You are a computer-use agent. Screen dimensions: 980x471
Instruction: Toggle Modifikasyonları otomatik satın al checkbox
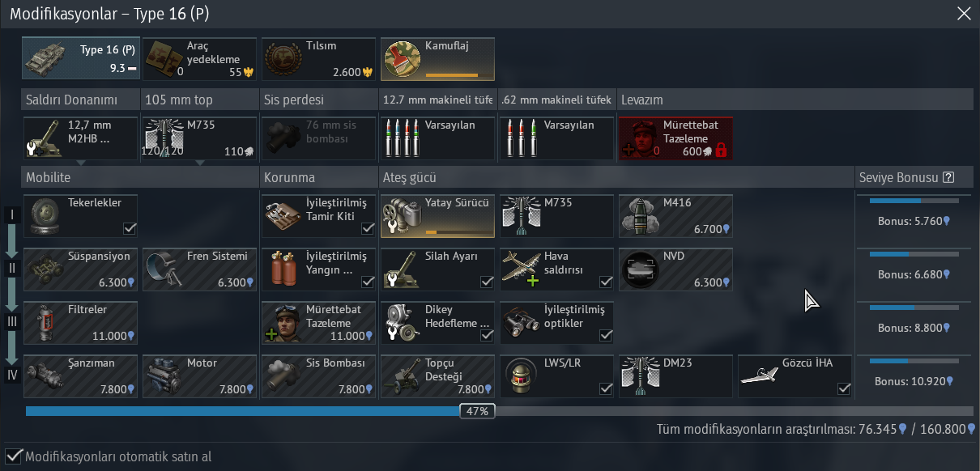pos(14,456)
